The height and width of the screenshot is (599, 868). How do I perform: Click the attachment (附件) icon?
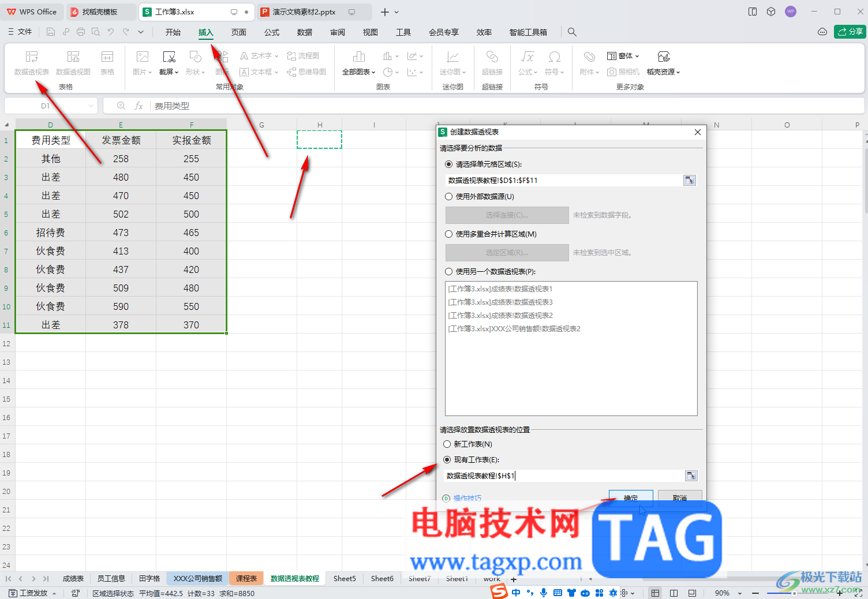[x=589, y=62]
